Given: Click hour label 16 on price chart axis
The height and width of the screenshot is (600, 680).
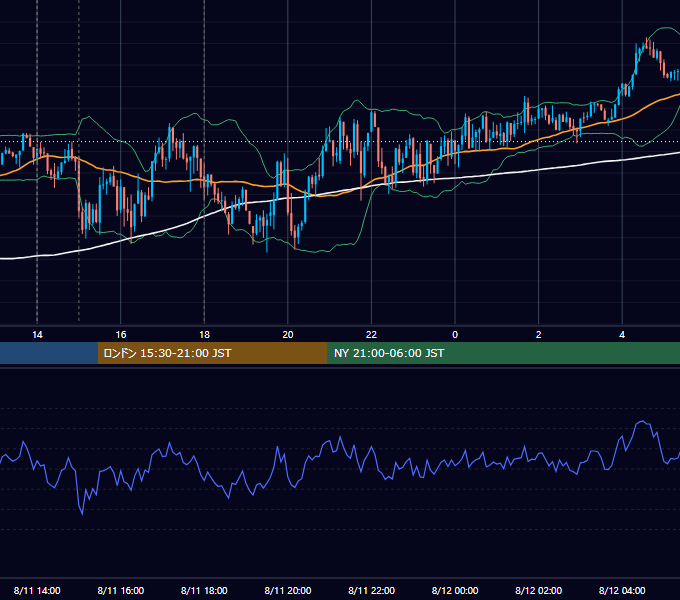Looking at the screenshot, I should (121, 335).
